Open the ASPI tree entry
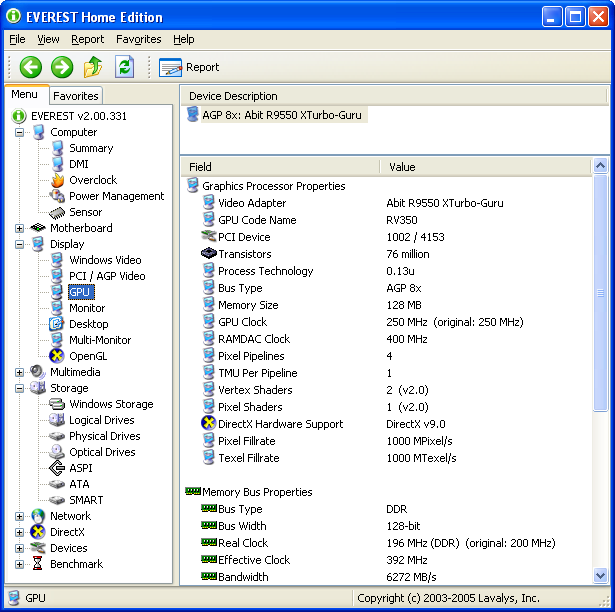 click(81, 468)
